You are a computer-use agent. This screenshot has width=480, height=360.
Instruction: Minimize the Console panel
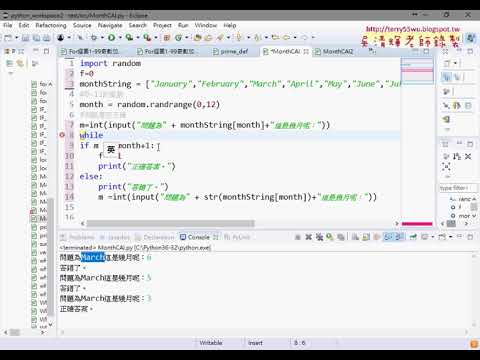coord(460,236)
